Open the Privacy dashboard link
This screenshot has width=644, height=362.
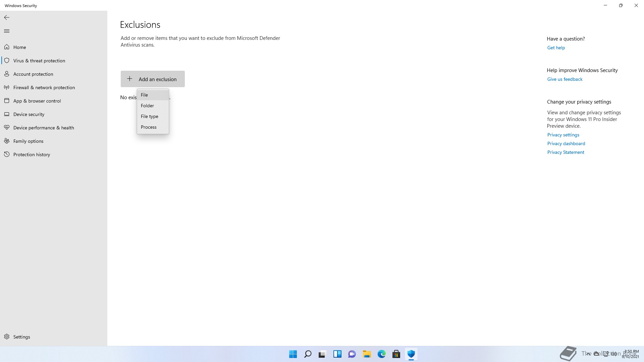point(566,143)
